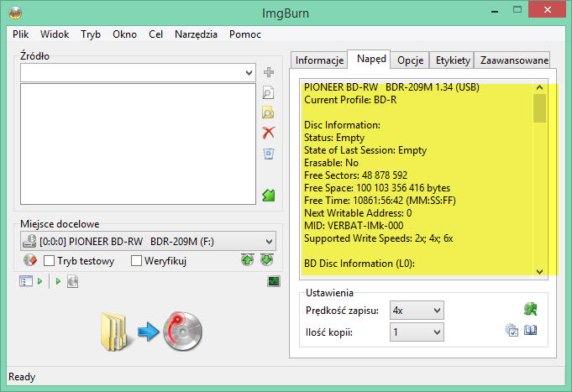Viewport: 572px width, 392px height.
Task: Remove selected item with red X
Action: pyautogui.click(x=269, y=133)
